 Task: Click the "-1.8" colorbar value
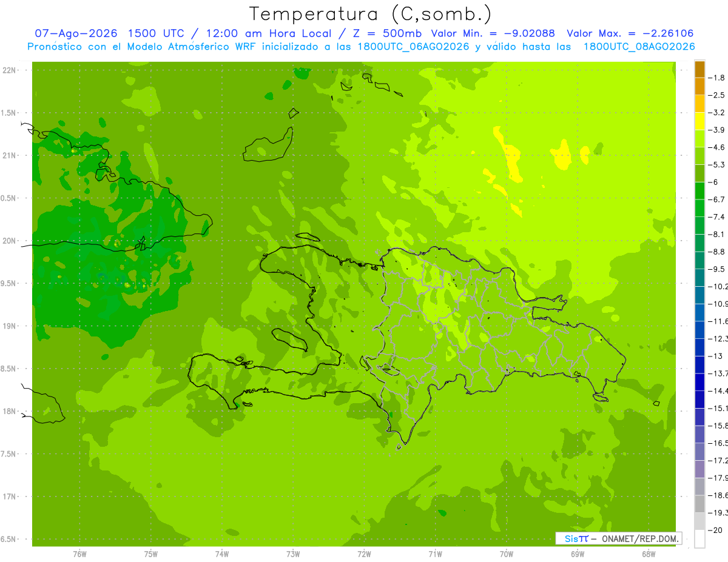click(717, 78)
